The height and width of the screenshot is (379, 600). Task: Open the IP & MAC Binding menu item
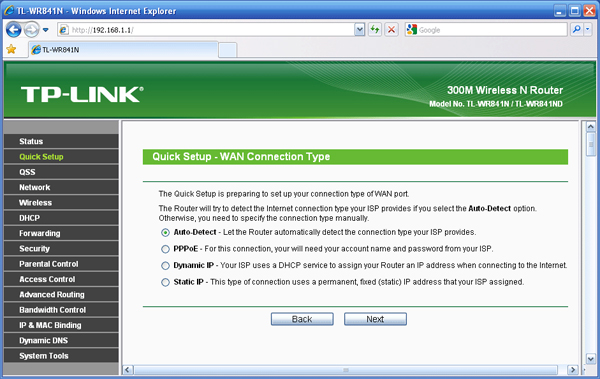[61, 325]
